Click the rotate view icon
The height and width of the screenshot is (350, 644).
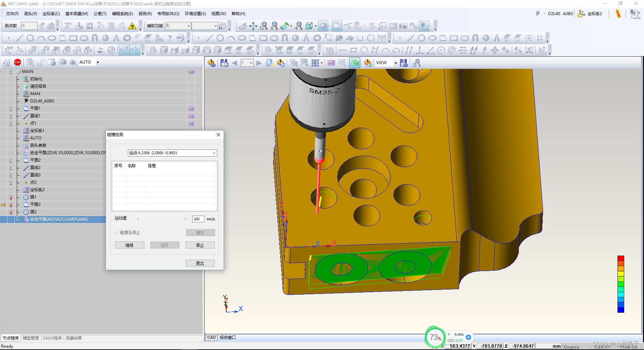[285, 26]
